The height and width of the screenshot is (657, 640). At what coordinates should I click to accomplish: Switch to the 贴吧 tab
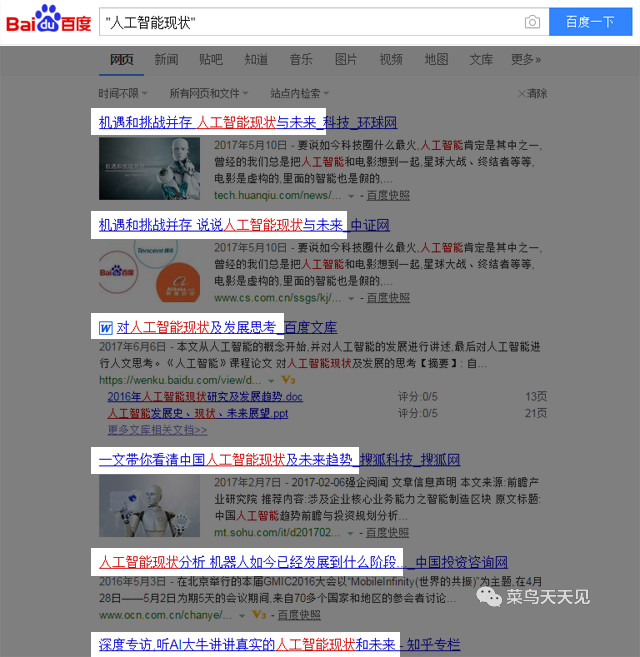[x=211, y=59]
